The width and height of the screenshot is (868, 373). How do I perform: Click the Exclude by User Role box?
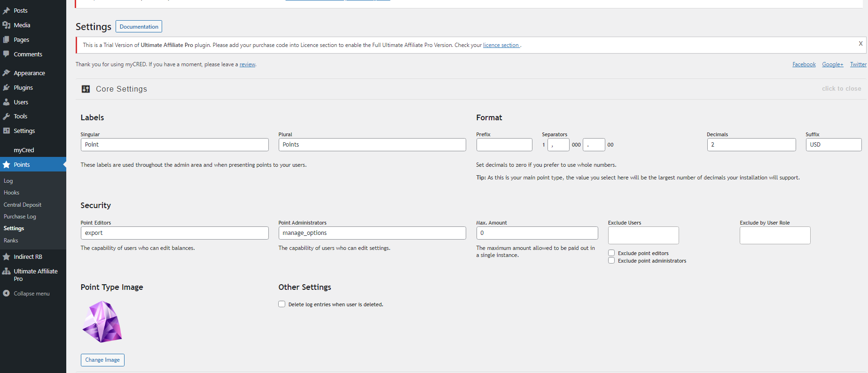(x=775, y=235)
